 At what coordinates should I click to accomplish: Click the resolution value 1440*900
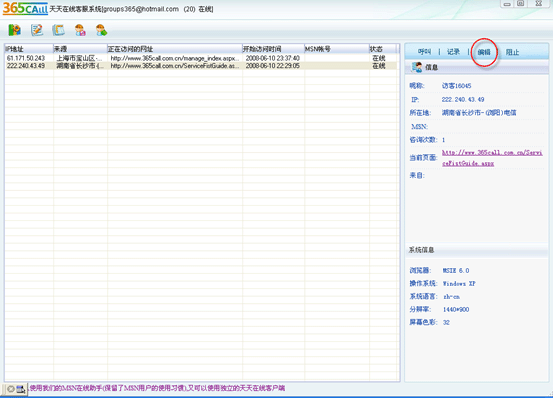point(456,310)
